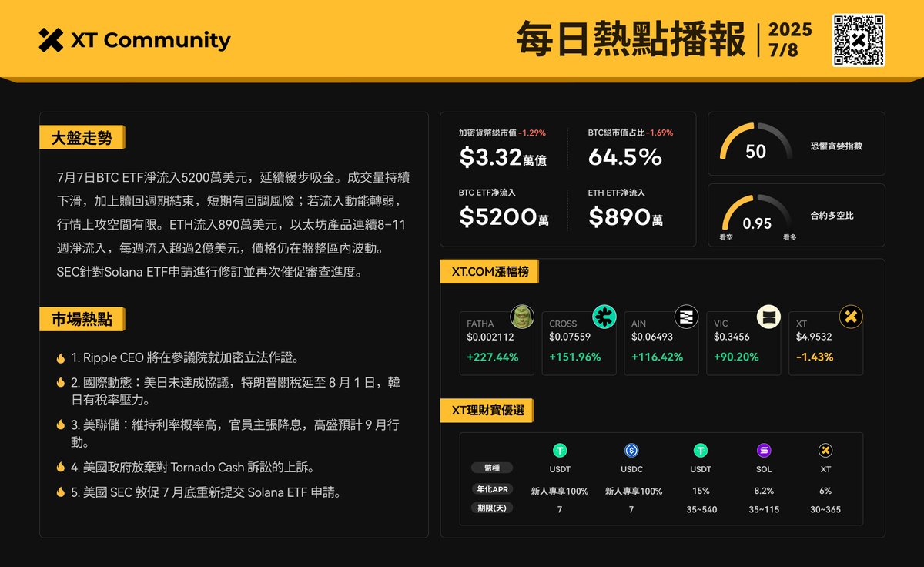Click the 年化APR row label
924x567 pixels.
(491, 488)
